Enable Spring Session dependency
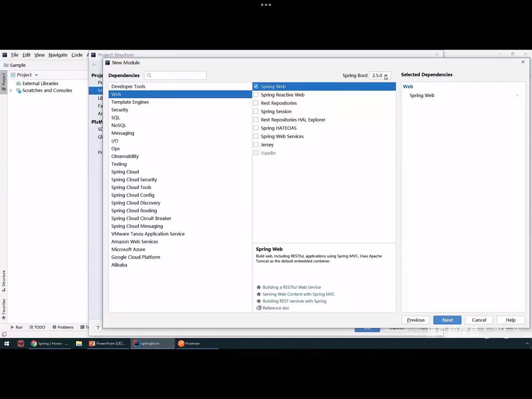Viewport: 532px width, 399px height. coord(256,111)
